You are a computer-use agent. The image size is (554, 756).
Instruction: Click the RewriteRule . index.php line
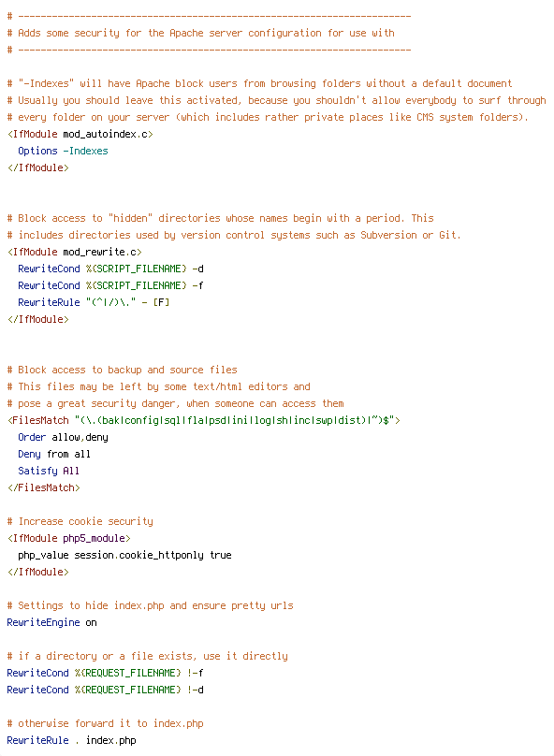[x=71, y=741]
